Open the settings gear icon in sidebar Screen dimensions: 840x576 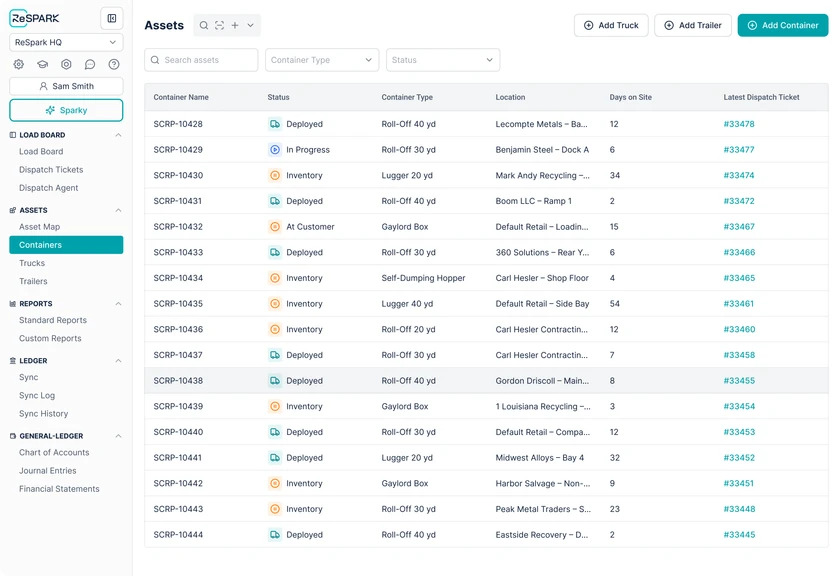coord(19,64)
